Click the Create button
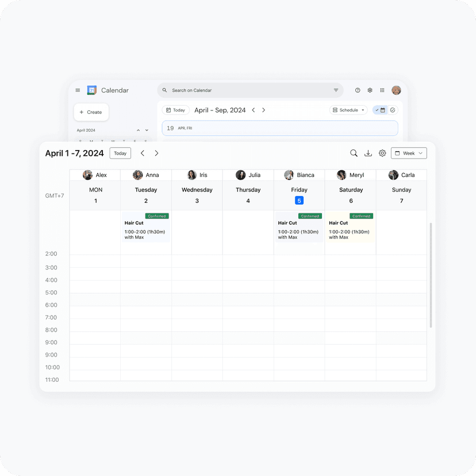The width and height of the screenshot is (476, 476). 91,112
